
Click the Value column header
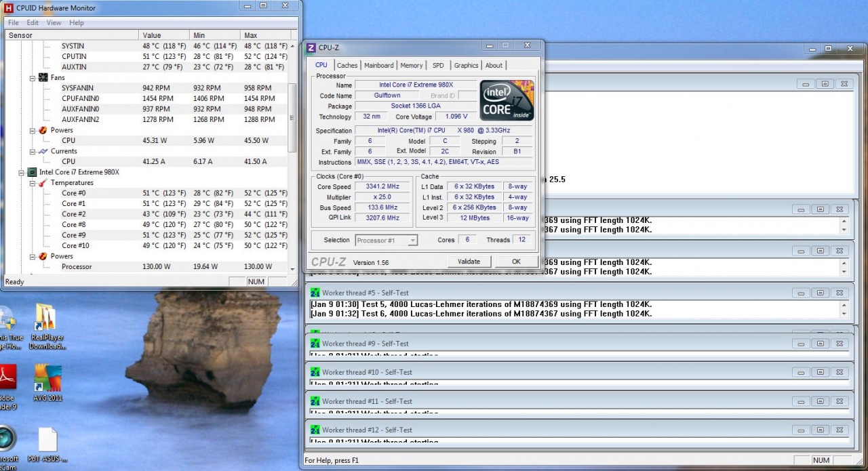pyautogui.click(x=165, y=35)
